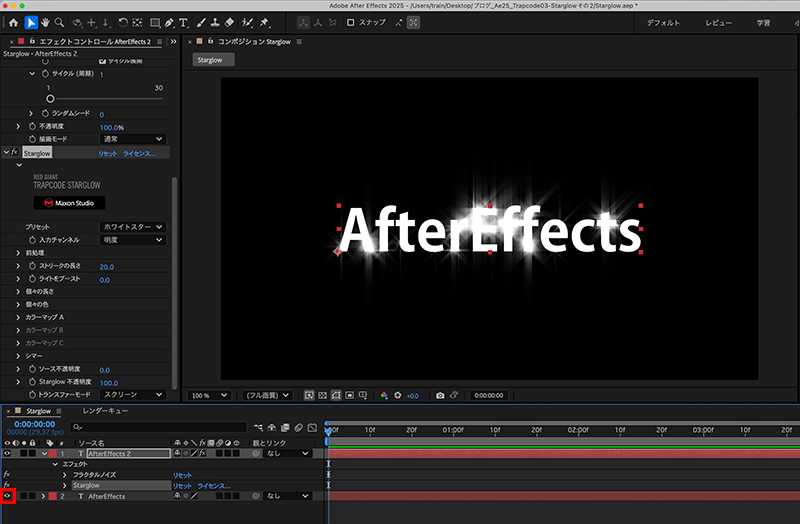The image size is (800, 524).
Task: Select the Selection arrow tool
Action: (x=31, y=22)
